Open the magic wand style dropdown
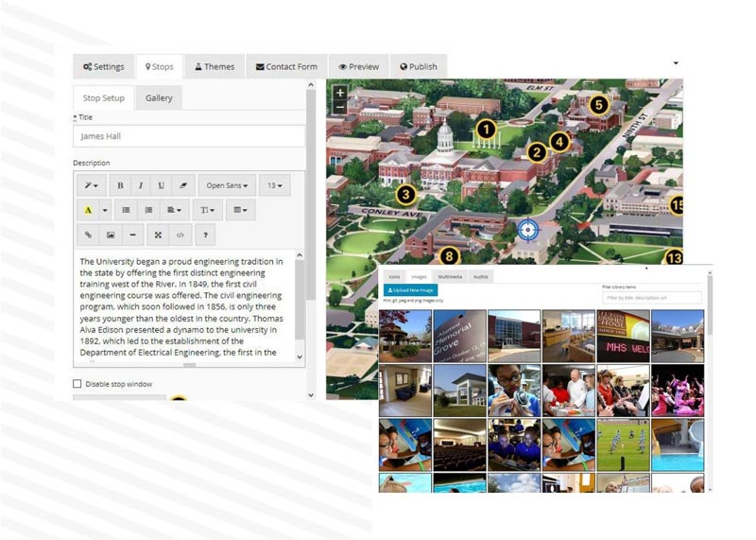 (92, 185)
